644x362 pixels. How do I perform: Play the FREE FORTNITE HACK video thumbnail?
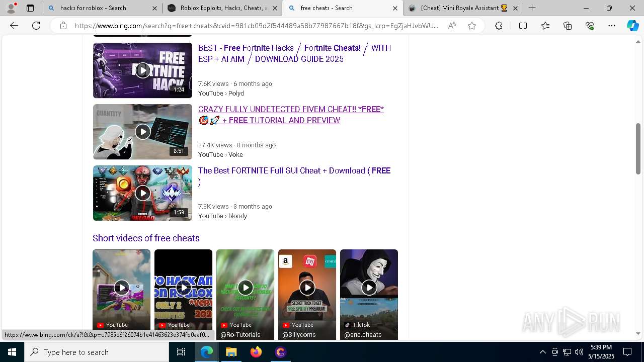(142, 70)
